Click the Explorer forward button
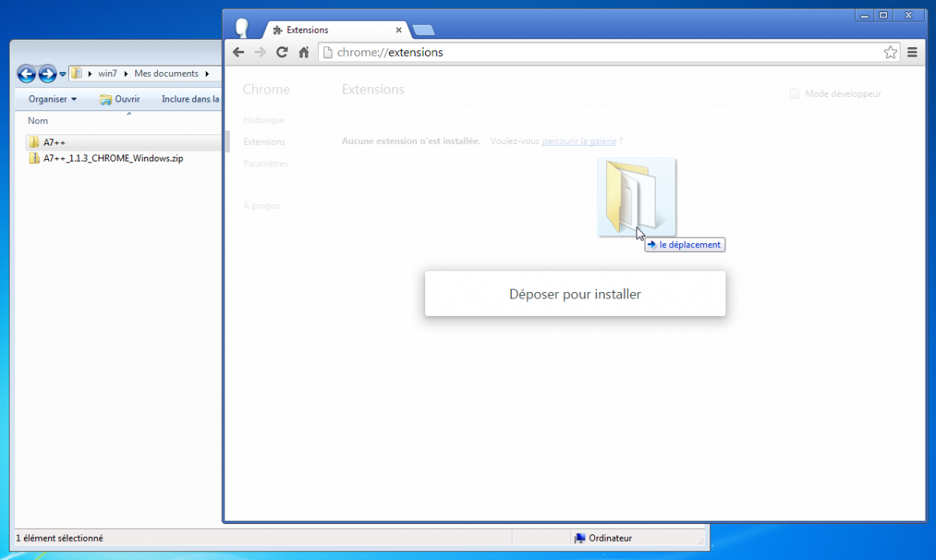Screen dimensions: 936x560 point(47,74)
